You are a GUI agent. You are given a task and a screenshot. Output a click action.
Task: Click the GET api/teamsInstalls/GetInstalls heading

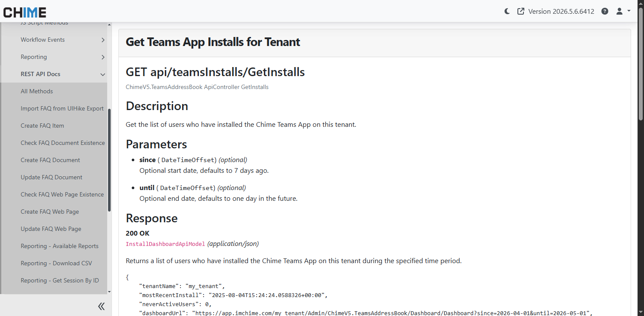(215, 72)
